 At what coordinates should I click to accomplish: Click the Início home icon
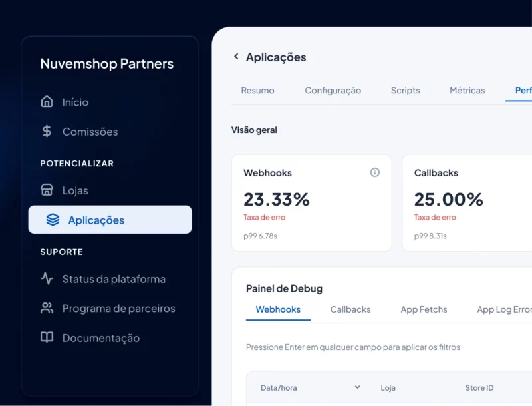(x=47, y=101)
